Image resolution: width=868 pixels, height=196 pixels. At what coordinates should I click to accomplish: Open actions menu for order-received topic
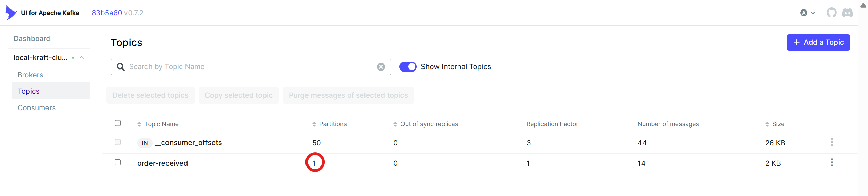tap(832, 163)
